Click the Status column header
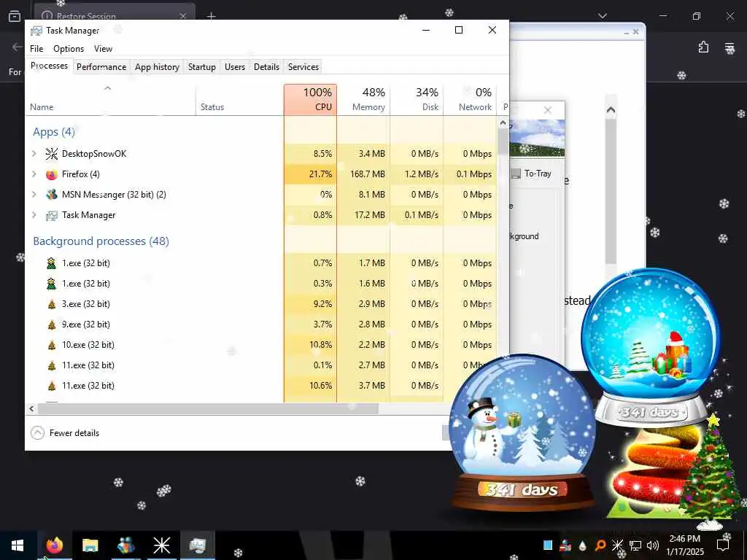The image size is (747, 560). click(x=239, y=99)
